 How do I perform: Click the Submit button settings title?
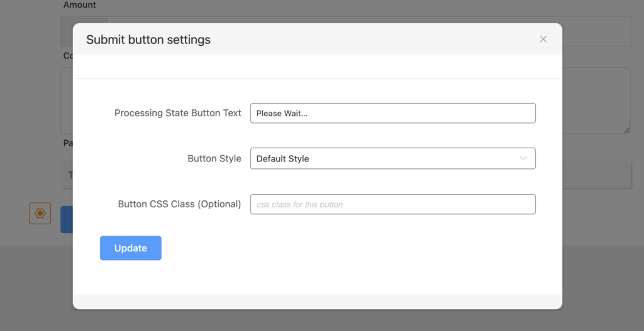point(148,40)
